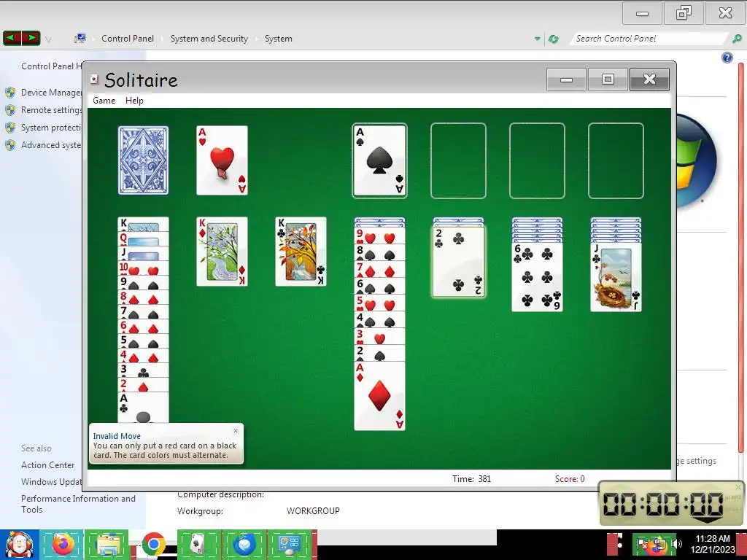Focus the Search Control Panel field
Viewport: 747px width, 560px height.
(x=648, y=39)
